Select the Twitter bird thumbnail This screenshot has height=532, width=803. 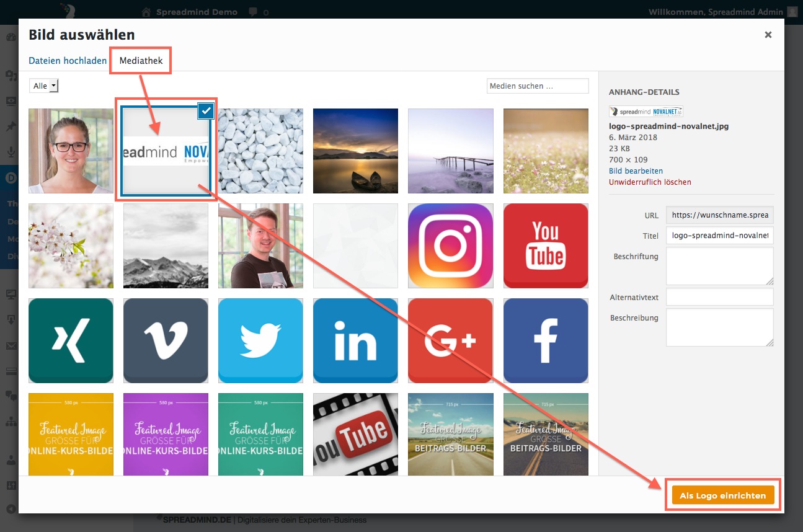(x=261, y=341)
